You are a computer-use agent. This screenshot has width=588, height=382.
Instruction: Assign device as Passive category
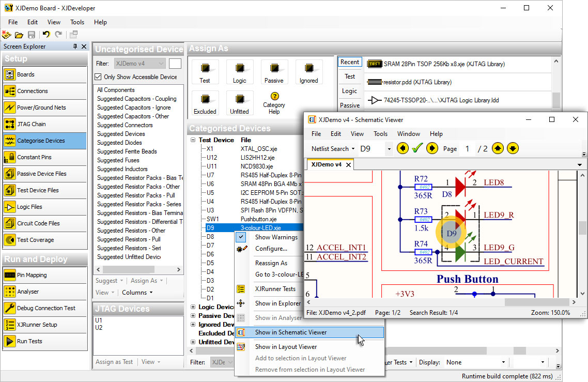tap(274, 72)
